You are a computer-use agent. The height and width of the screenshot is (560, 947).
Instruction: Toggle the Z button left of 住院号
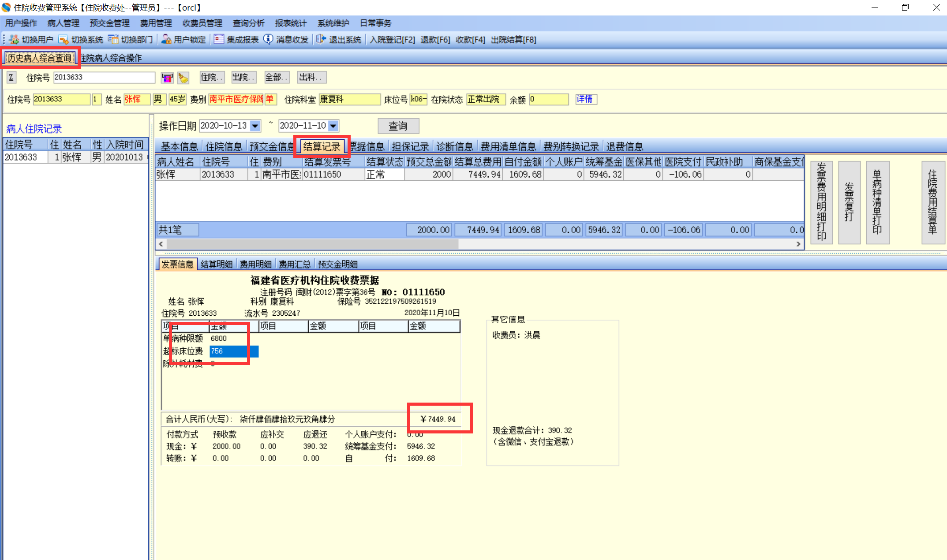point(11,78)
